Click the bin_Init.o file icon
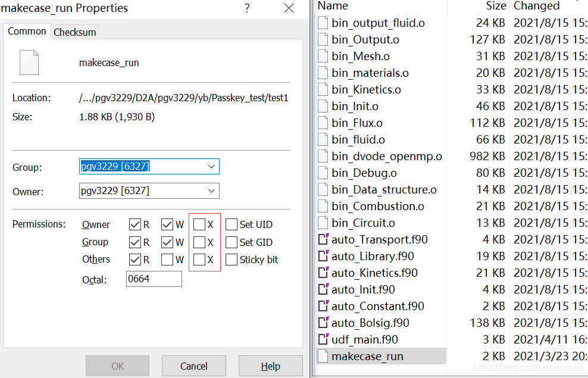 click(323, 106)
